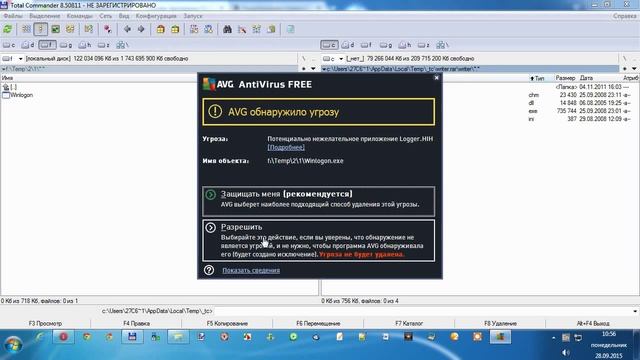Go forward using the right arrow toolbar icon
640x360 pixels.
pos(141,29)
